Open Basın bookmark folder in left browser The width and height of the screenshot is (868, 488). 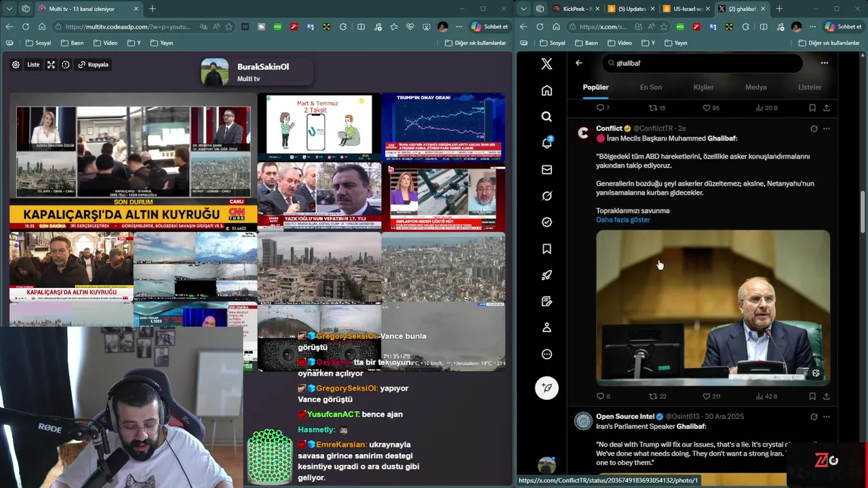[x=72, y=43]
